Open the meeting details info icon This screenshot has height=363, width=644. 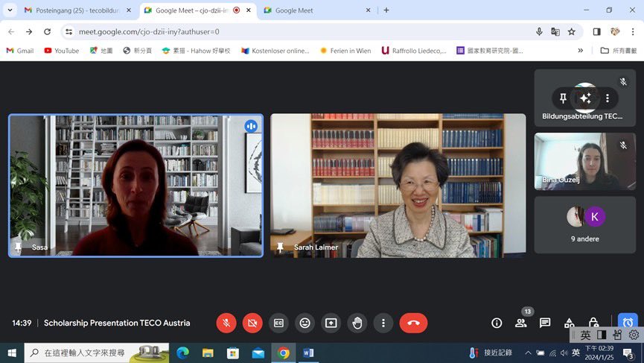tap(497, 323)
